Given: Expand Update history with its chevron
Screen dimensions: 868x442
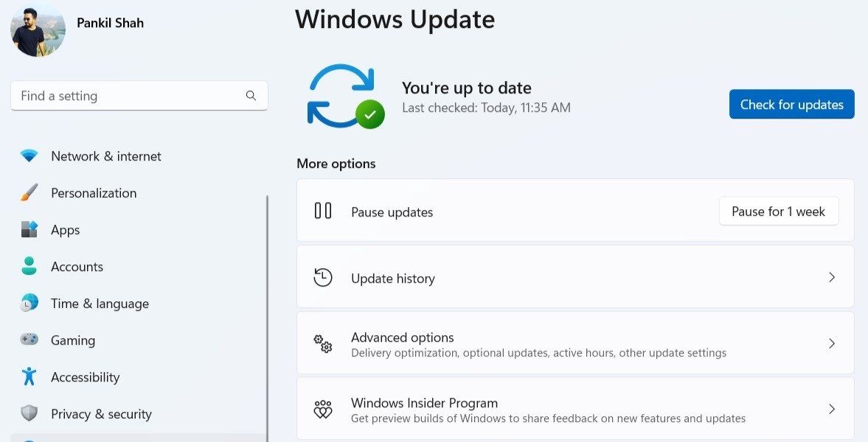Looking at the screenshot, I should click(x=832, y=278).
